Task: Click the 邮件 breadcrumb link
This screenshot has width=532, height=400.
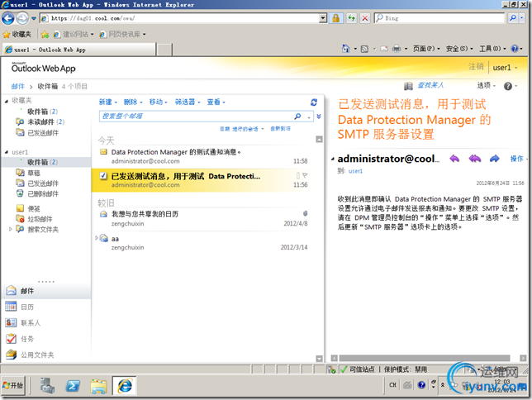Action: click(x=17, y=86)
